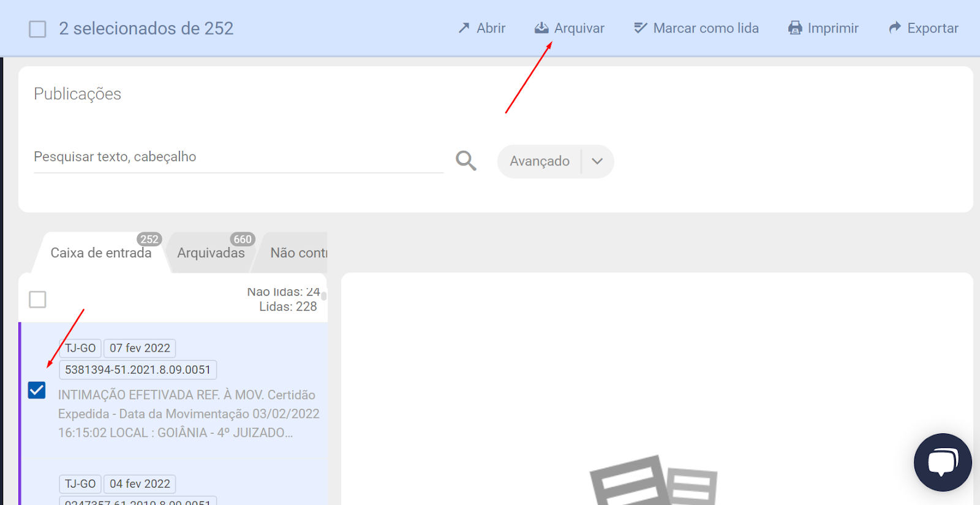Uncheck the 07 fev 2022 publication checkbox
The image size is (980, 505).
click(x=37, y=390)
